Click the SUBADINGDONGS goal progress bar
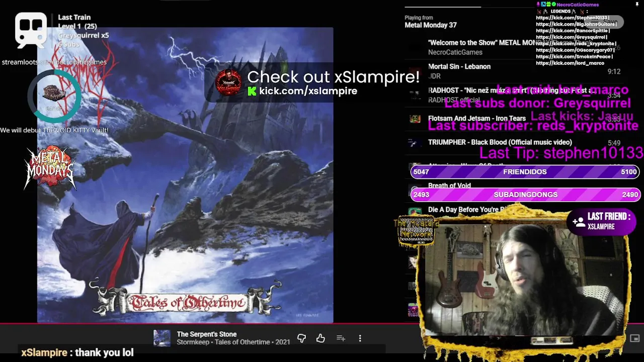This screenshot has height=362, width=644. point(525,195)
